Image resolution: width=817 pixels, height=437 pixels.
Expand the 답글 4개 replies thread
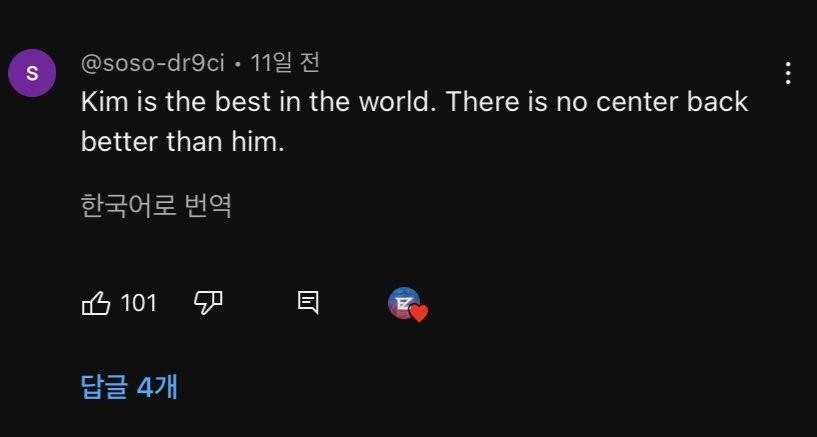coord(129,387)
